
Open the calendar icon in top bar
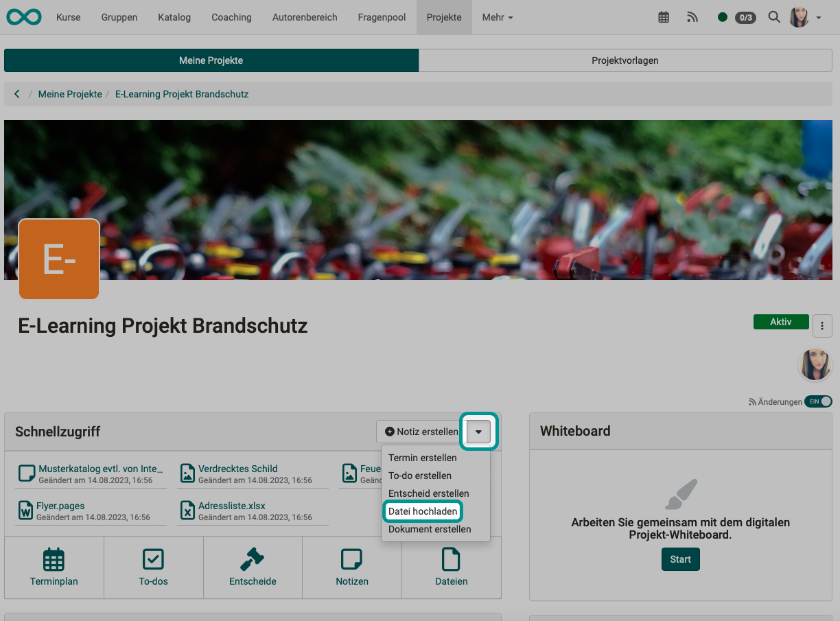pos(664,18)
